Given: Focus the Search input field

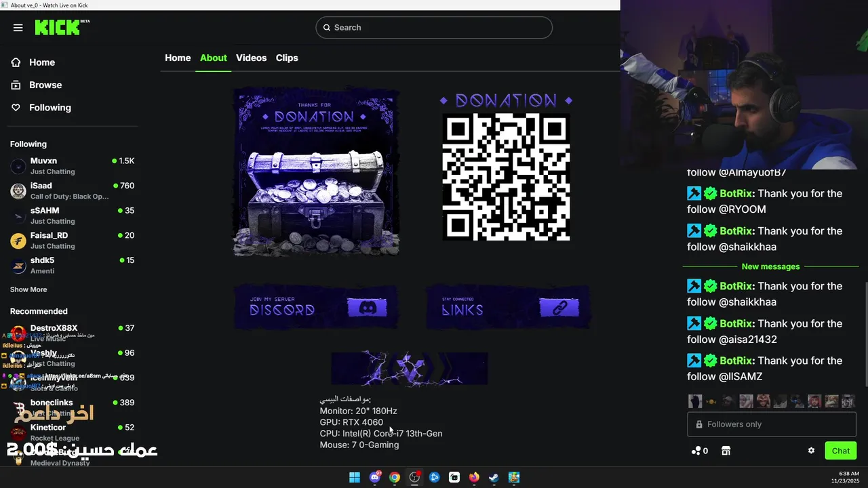Looking at the screenshot, I should coord(434,28).
